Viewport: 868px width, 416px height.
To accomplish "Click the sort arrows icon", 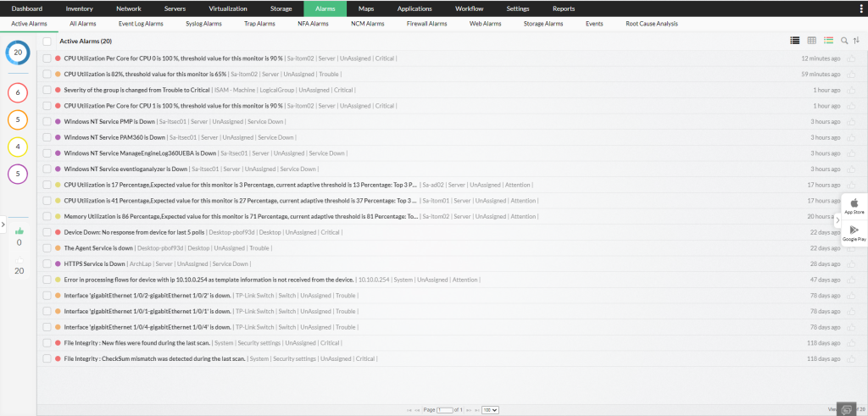I will pyautogui.click(x=854, y=40).
